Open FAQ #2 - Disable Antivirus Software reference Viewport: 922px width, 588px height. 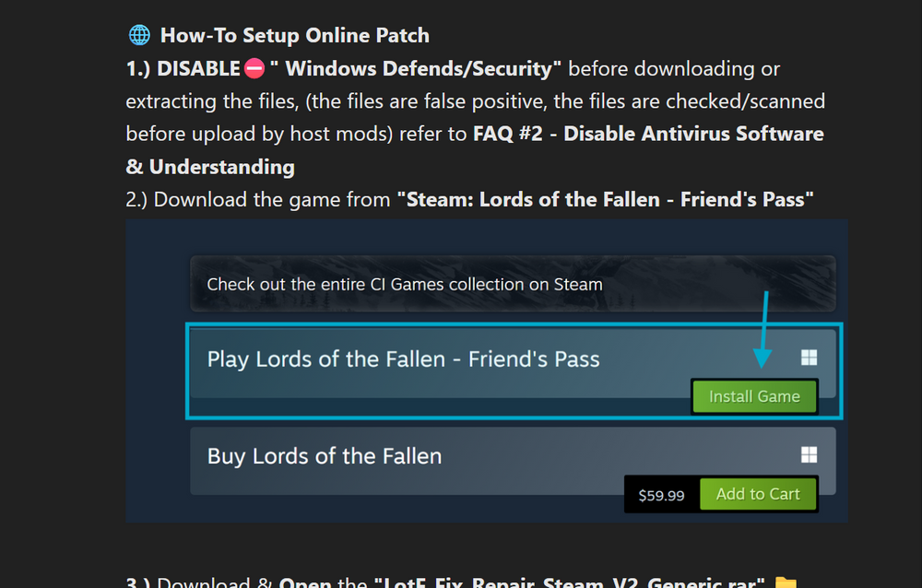tap(648, 135)
